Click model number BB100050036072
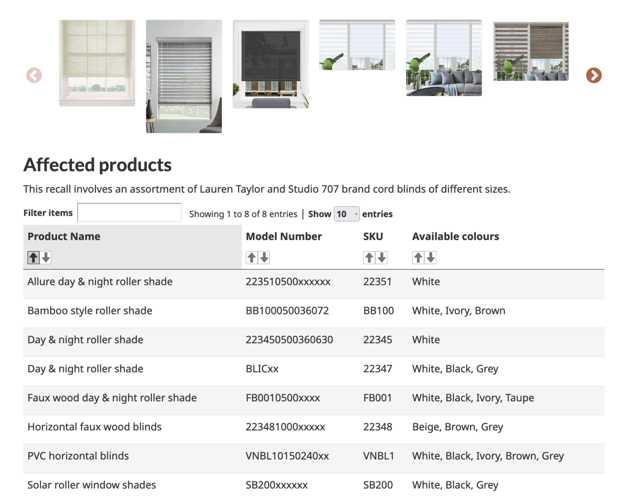This screenshot has width=641, height=500. point(287,311)
